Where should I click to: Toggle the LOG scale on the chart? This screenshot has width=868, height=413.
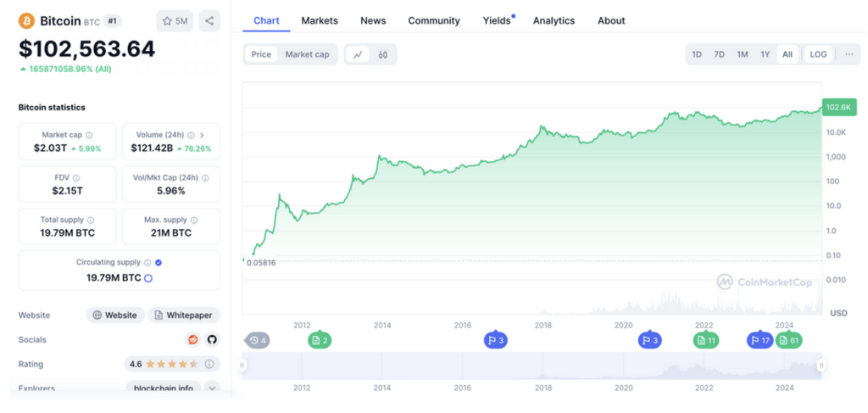818,54
